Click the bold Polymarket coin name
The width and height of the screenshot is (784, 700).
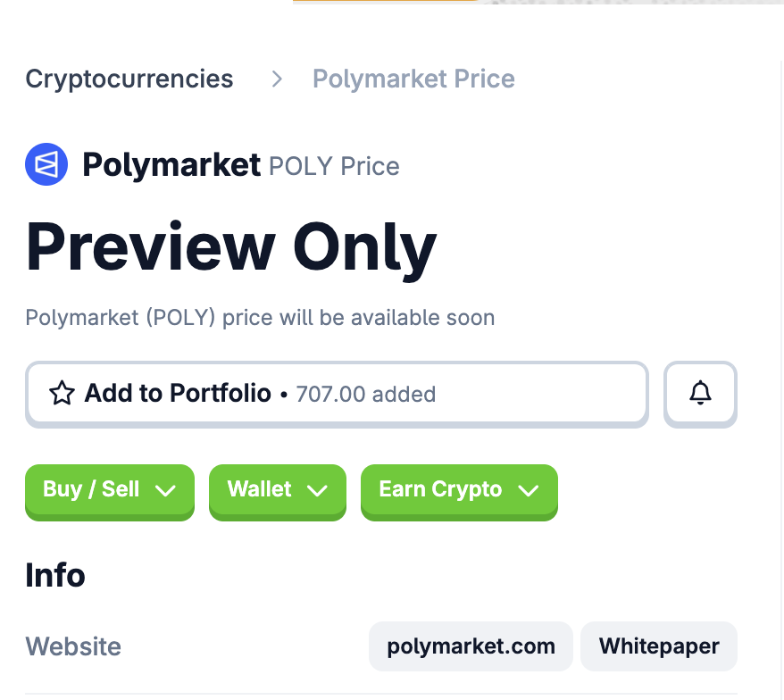[171, 165]
